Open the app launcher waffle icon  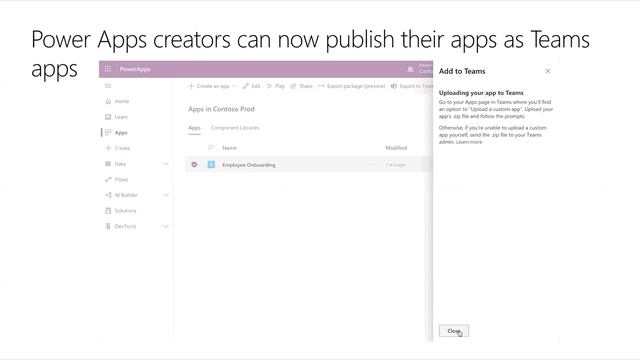108,69
